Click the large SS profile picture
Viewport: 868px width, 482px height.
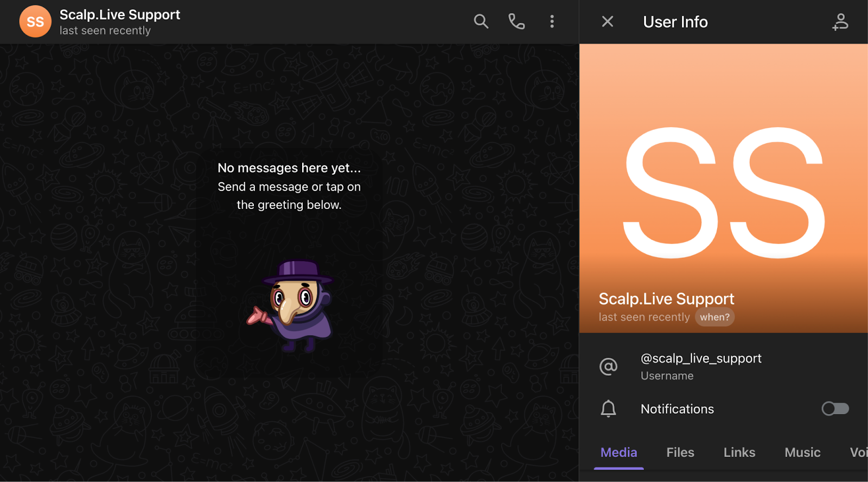coord(723,190)
